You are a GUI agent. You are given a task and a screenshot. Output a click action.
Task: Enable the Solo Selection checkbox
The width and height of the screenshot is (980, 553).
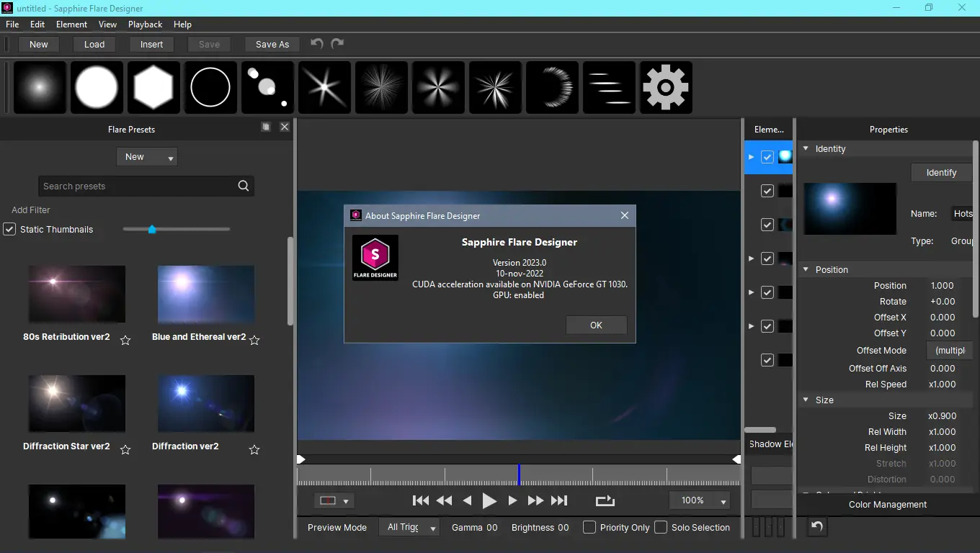(661, 527)
